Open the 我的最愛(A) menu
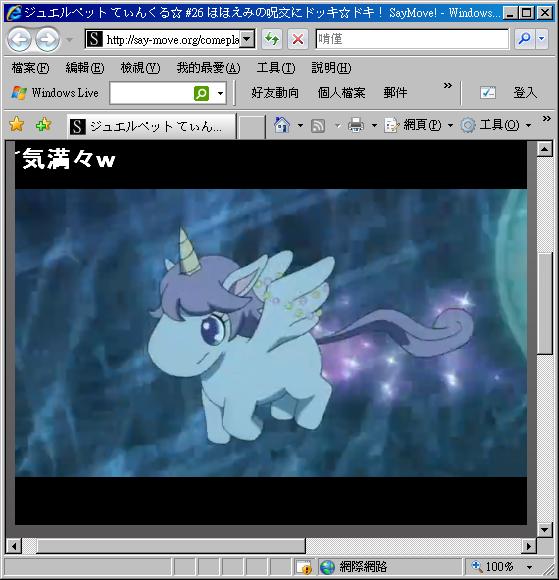The width and height of the screenshot is (559, 580). pyautogui.click(x=208, y=68)
